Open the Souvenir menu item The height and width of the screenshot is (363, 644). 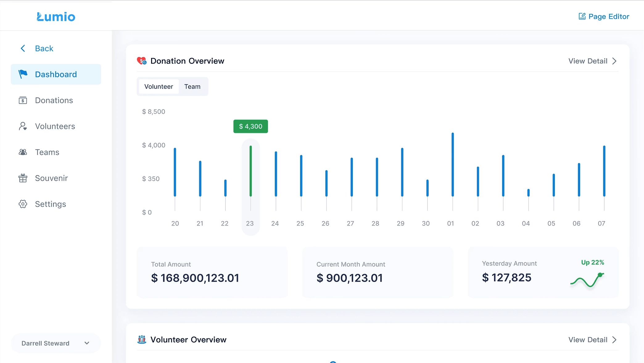point(51,178)
